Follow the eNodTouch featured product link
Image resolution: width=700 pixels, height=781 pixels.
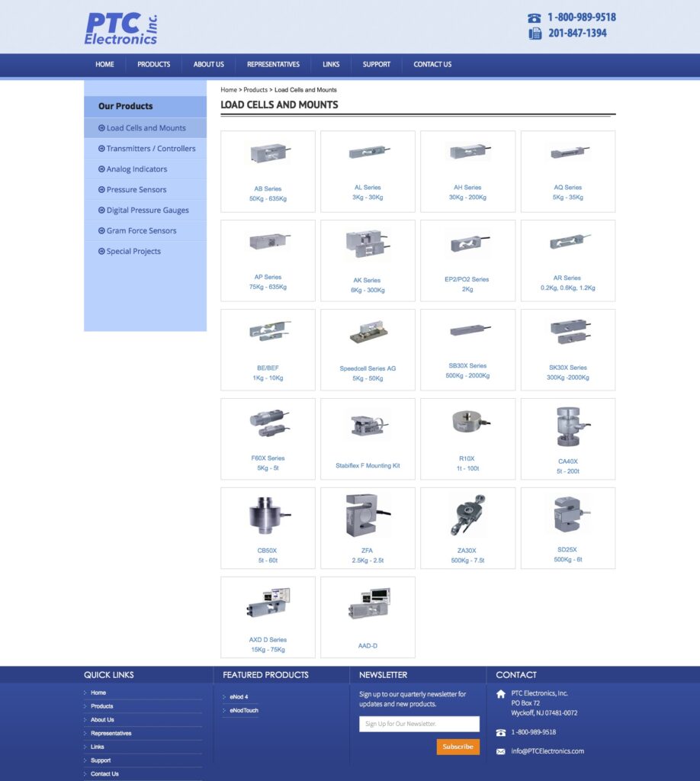(x=244, y=710)
